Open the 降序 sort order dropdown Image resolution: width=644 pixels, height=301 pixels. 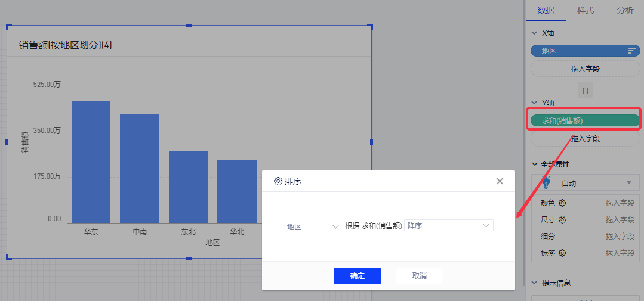pyautogui.click(x=448, y=226)
